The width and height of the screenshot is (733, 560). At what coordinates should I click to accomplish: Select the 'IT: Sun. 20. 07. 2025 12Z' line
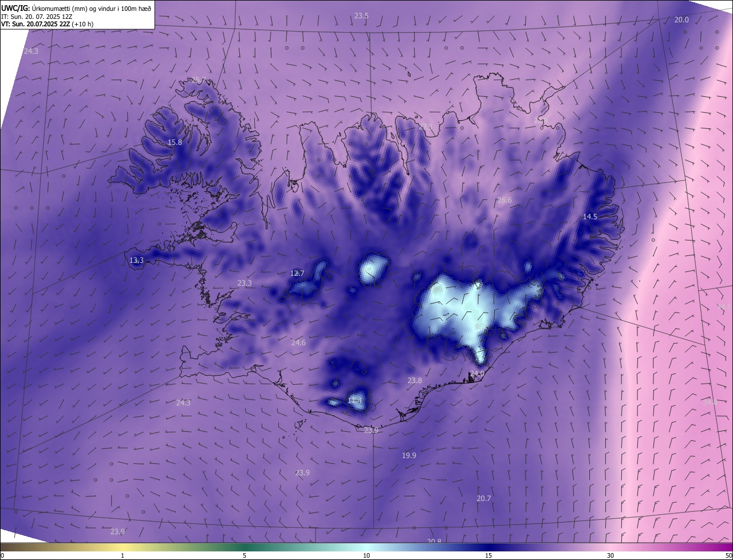pos(37,16)
